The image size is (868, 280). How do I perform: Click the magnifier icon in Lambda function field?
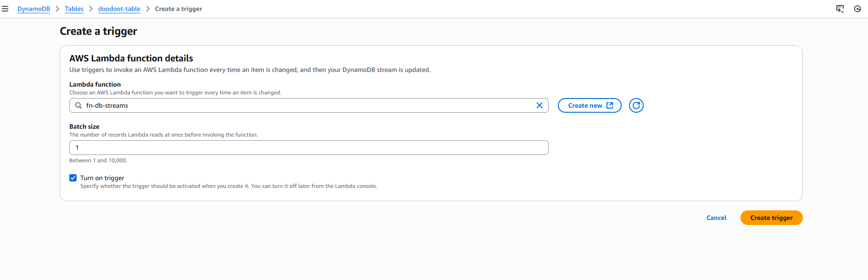[78, 105]
